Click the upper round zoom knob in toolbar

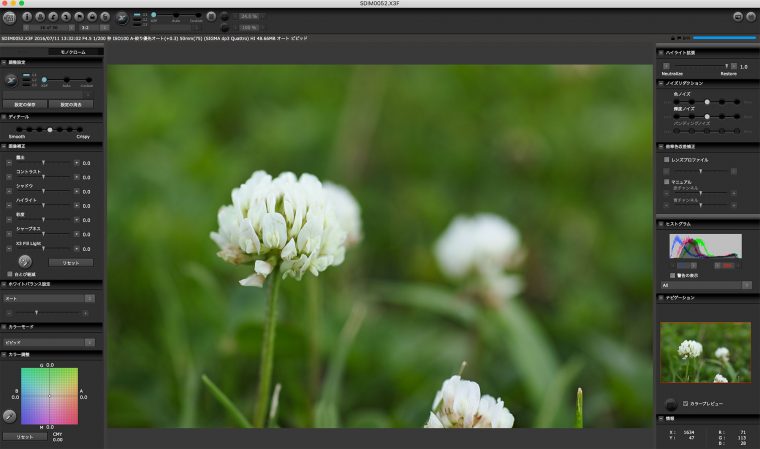click(224, 17)
